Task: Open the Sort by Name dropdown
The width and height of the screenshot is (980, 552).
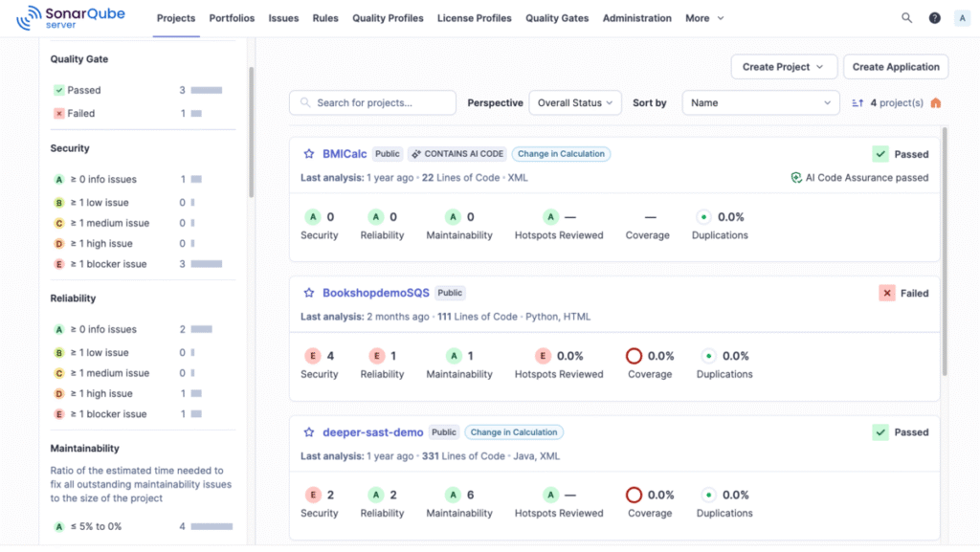Action: tap(762, 103)
